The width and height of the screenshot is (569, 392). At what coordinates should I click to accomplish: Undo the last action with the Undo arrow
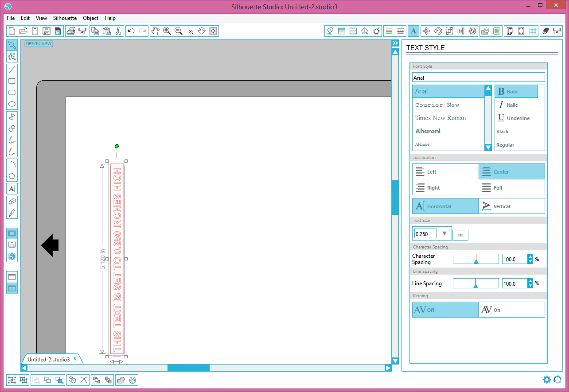point(131,31)
